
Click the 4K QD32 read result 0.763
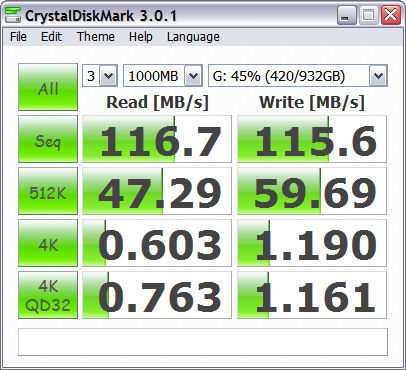[x=157, y=295]
